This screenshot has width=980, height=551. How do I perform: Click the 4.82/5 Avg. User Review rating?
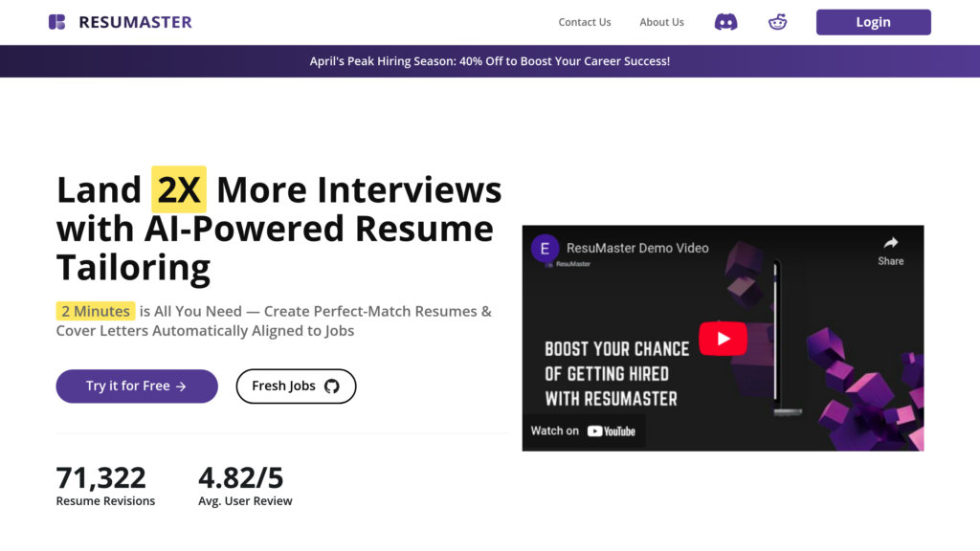pos(244,485)
